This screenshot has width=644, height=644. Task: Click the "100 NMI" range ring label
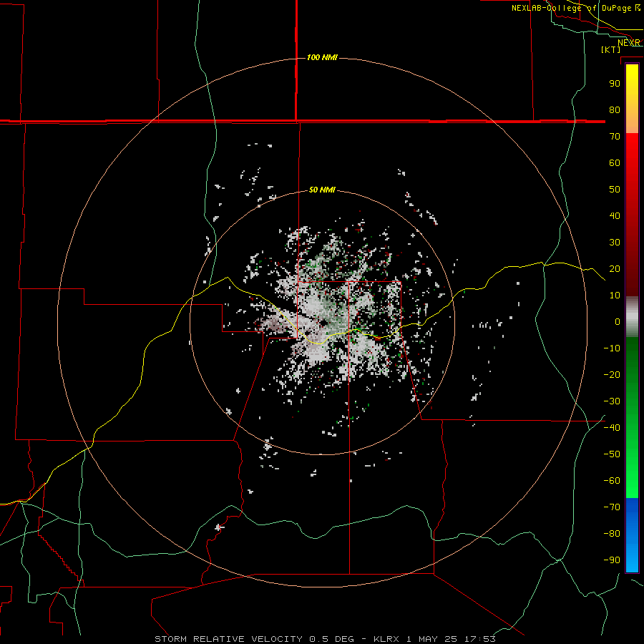[x=322, y=57]
